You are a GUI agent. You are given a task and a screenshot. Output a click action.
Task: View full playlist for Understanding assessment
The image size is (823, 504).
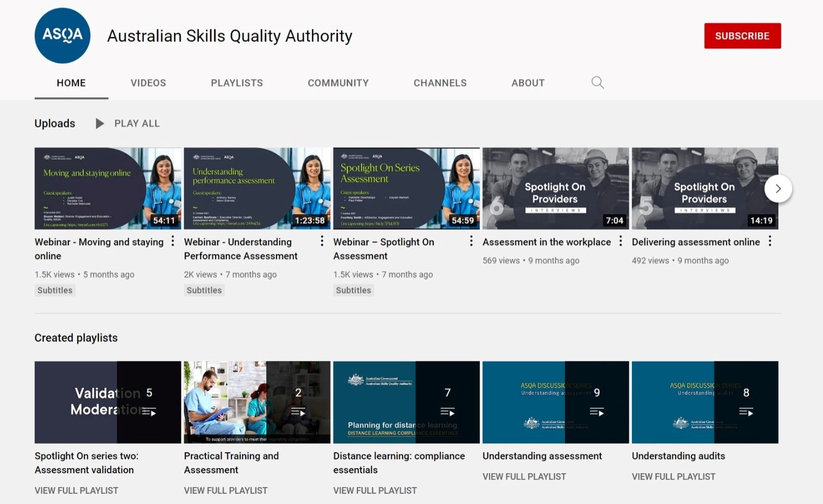(524, 476)
